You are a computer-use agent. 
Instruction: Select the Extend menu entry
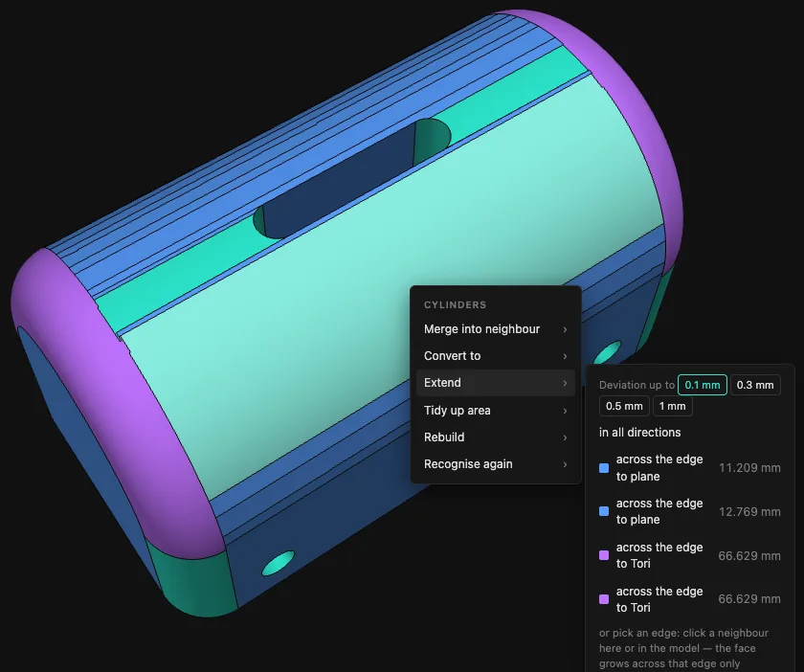(x=496, y=383)
